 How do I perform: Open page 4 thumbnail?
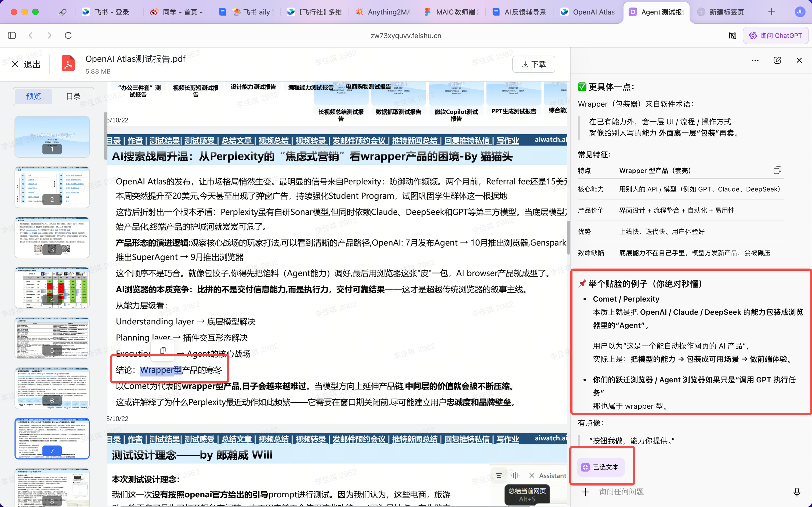click(x=52, y=288)
